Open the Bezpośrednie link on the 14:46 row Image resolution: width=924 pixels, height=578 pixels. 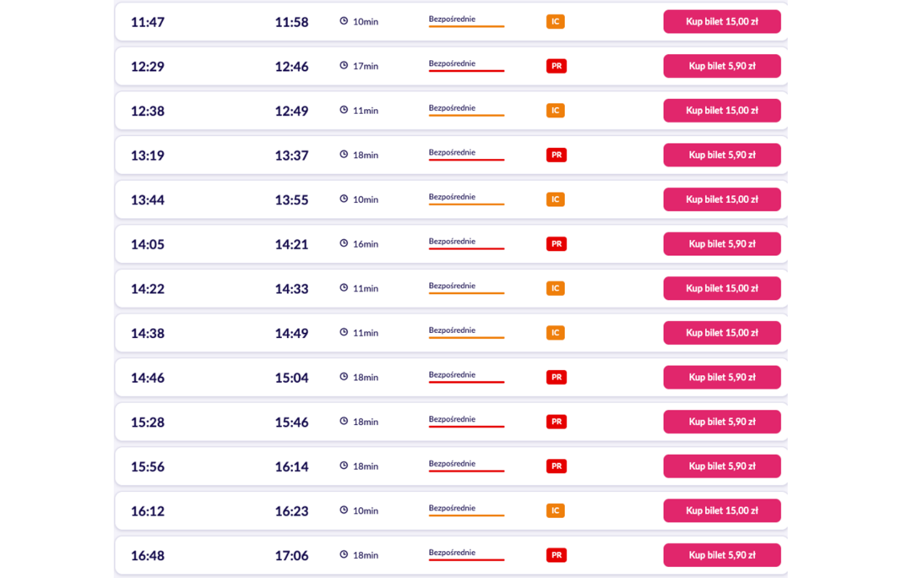coord(452,375)
